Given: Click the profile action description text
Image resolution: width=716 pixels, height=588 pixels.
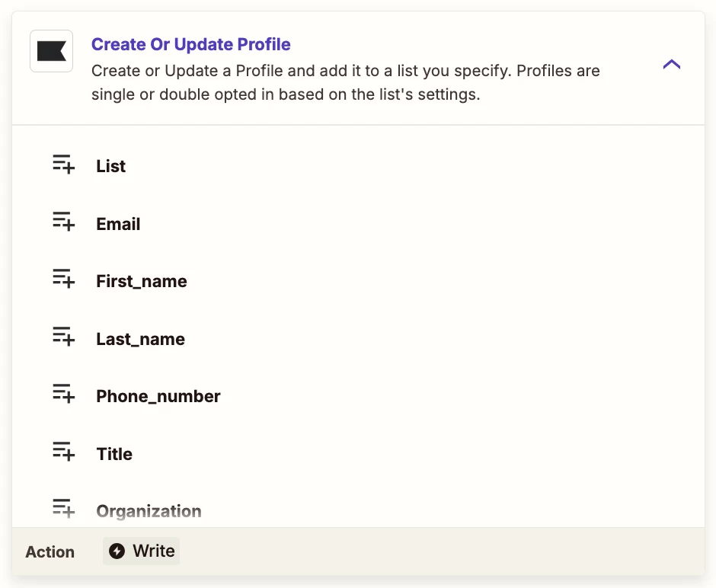Looking at the screenshot, I should 346,82.
